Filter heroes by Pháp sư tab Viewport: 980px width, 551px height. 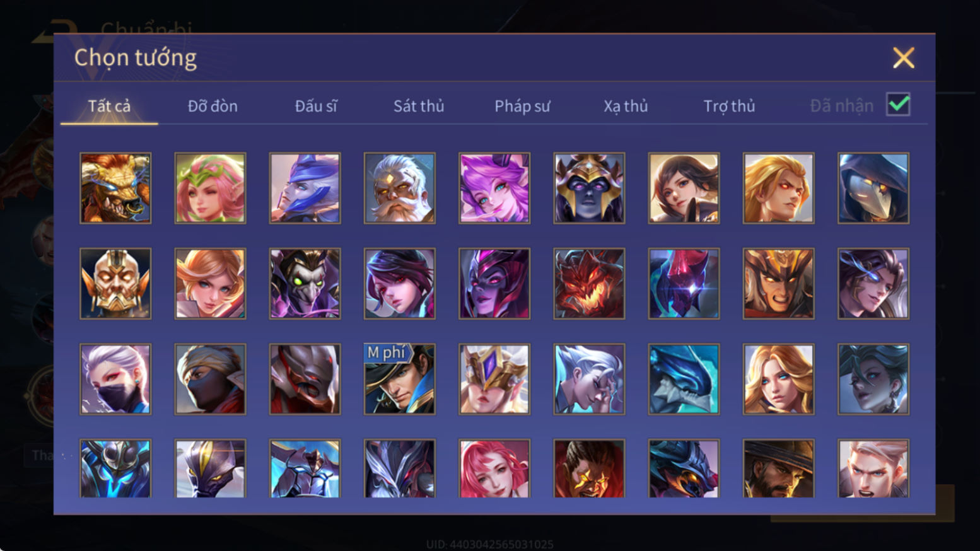[522, 106]
